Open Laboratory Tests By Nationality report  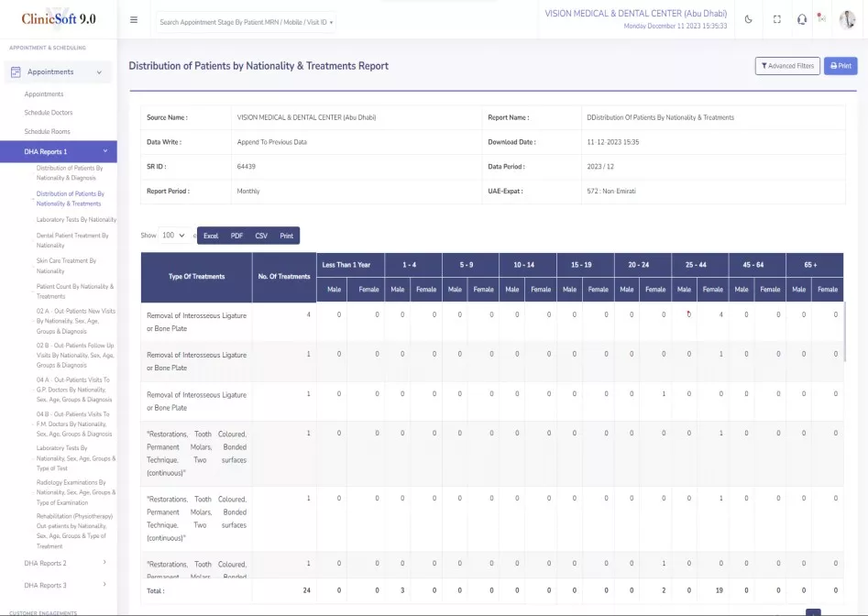point(76,220)
